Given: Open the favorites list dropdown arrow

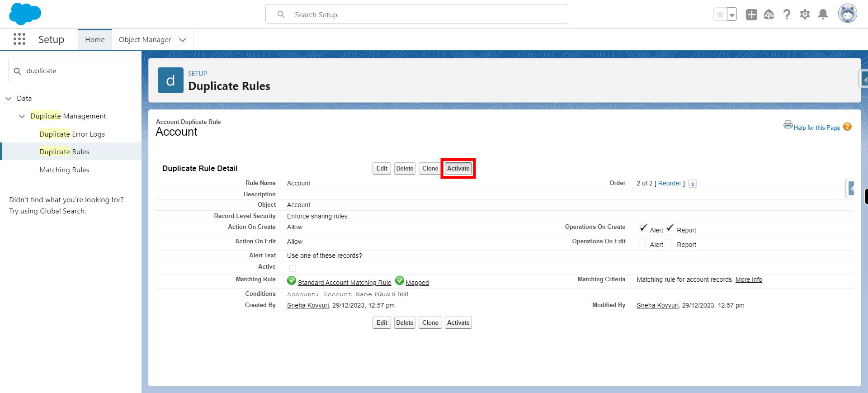Looking at the screenshot, I should [x=732, y=14].
